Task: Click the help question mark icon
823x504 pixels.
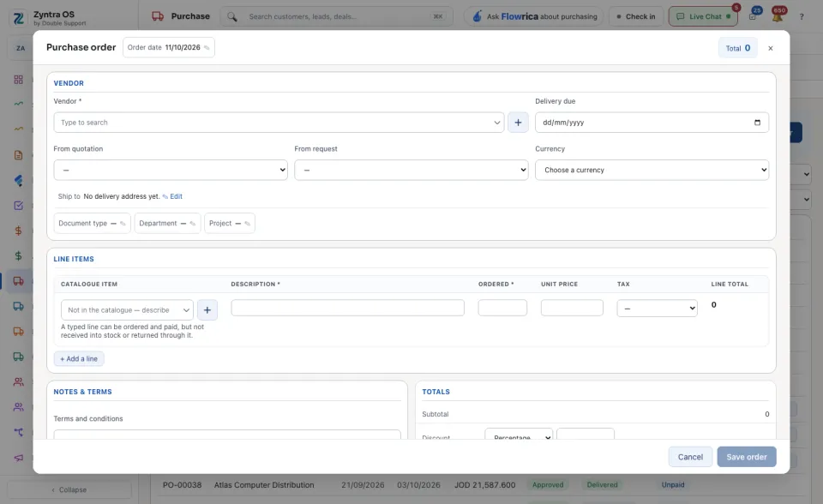Action: (x=802, y=17)
